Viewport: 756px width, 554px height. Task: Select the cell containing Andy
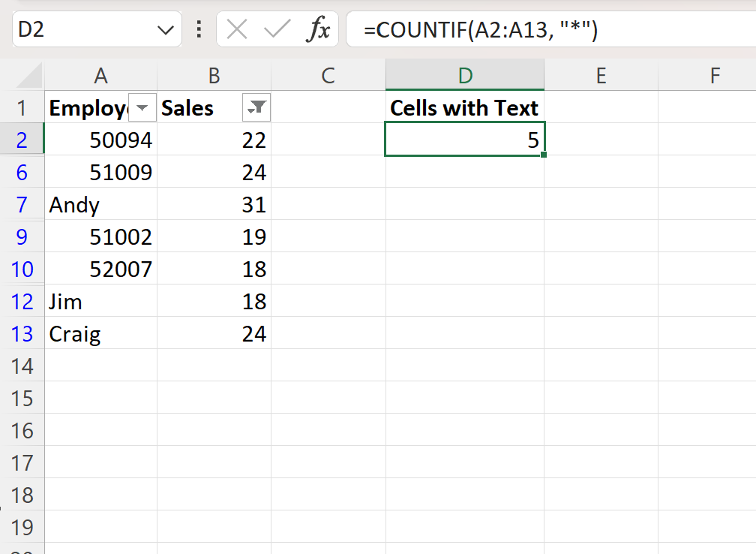tap(100, 205)
